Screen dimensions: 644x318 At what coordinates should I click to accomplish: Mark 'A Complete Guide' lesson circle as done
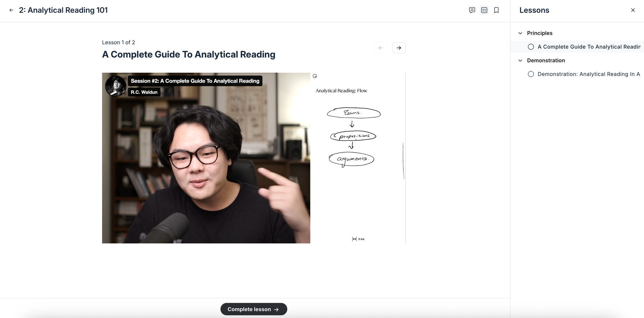(531, 47)
